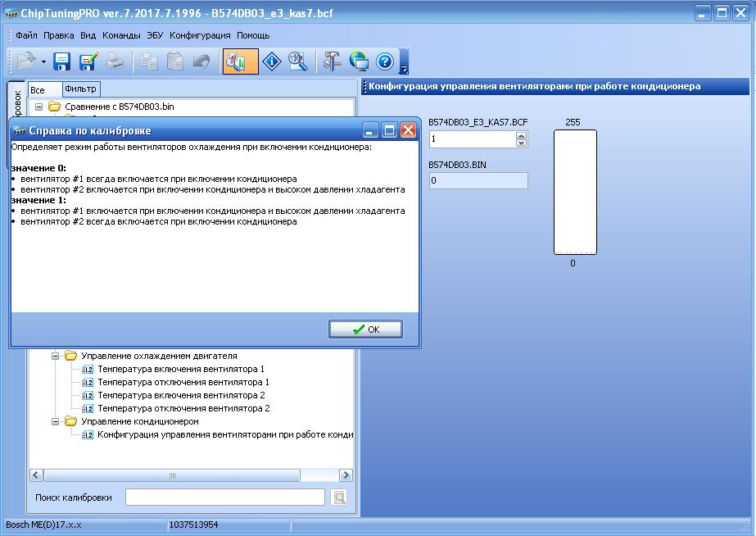
Task: Click OK in the Справка по калибровке dialog
Action: click(x=365, y=329)
